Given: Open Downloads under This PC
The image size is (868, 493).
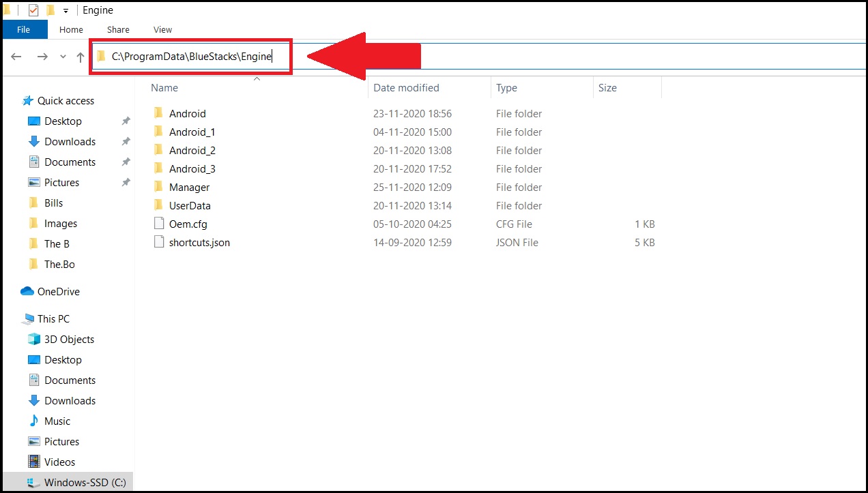Looking at the screenshot, I should click(x=70, y=400).
